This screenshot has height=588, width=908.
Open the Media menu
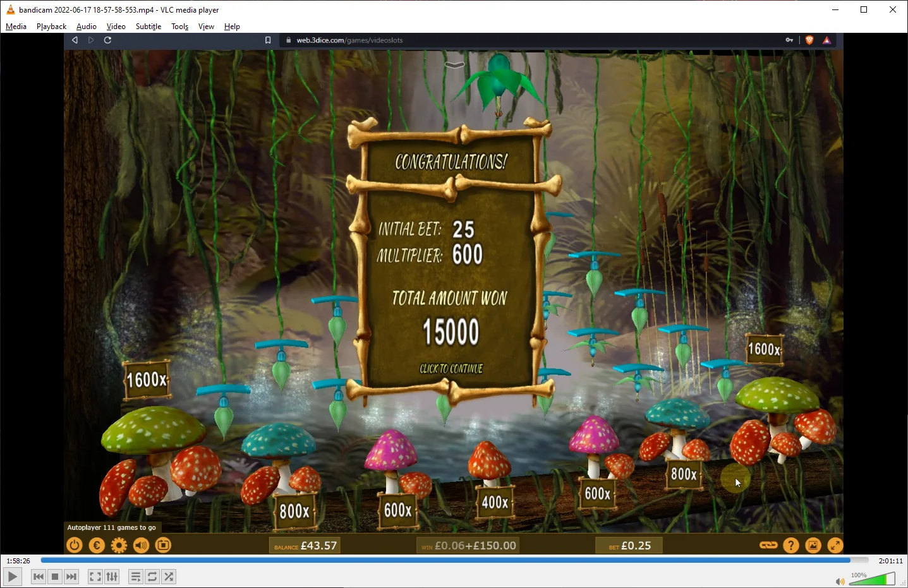pyautogui.click(x=16, y=27)
